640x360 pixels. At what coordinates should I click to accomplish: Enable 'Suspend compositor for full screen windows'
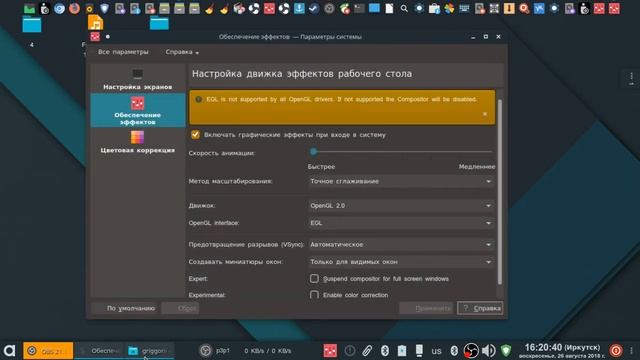click(x=314, y=278)
